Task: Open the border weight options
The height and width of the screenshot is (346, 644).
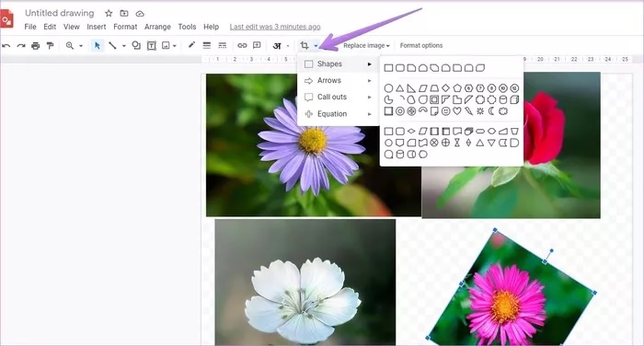Action: tap(207, 46)
